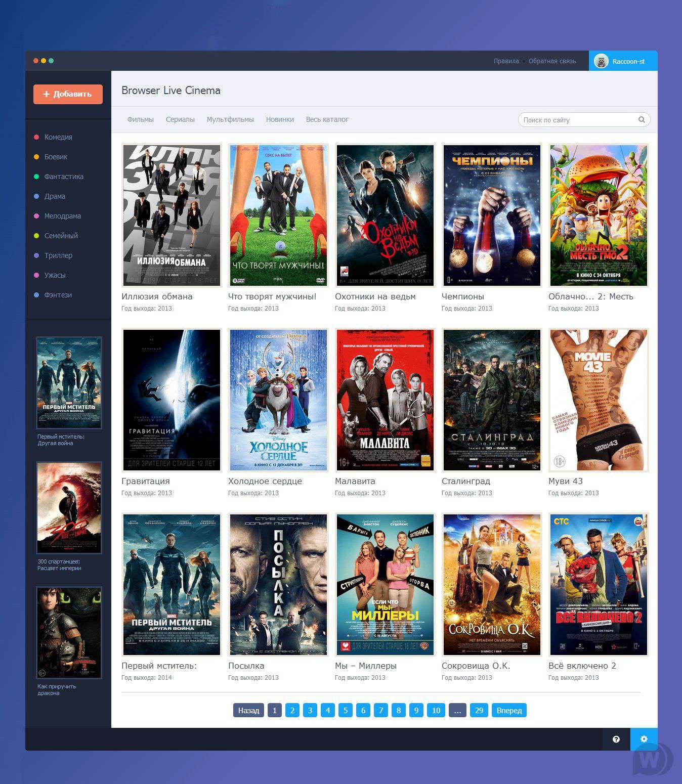
Task: Jump to page 6
Action: coord(363,710)
